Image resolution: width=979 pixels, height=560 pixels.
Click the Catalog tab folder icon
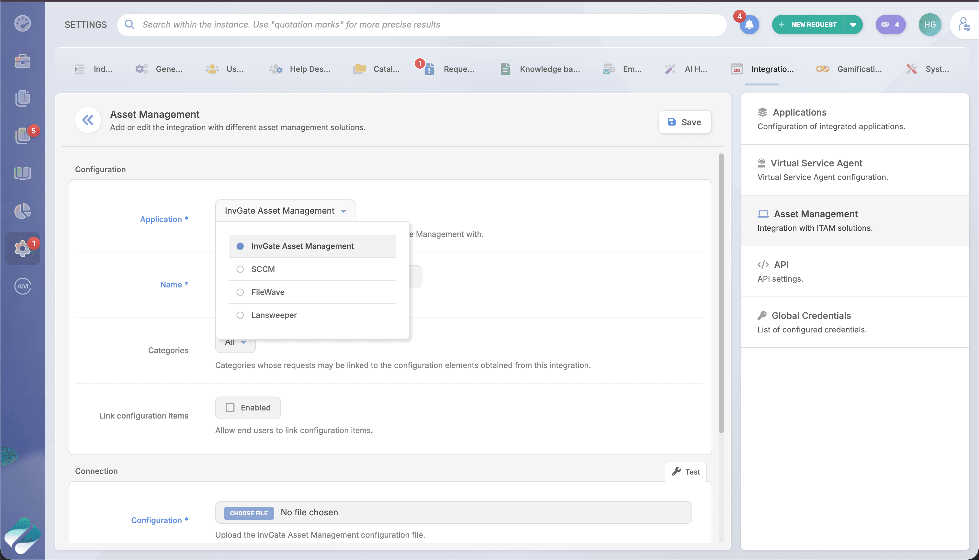tap(359, 69)
